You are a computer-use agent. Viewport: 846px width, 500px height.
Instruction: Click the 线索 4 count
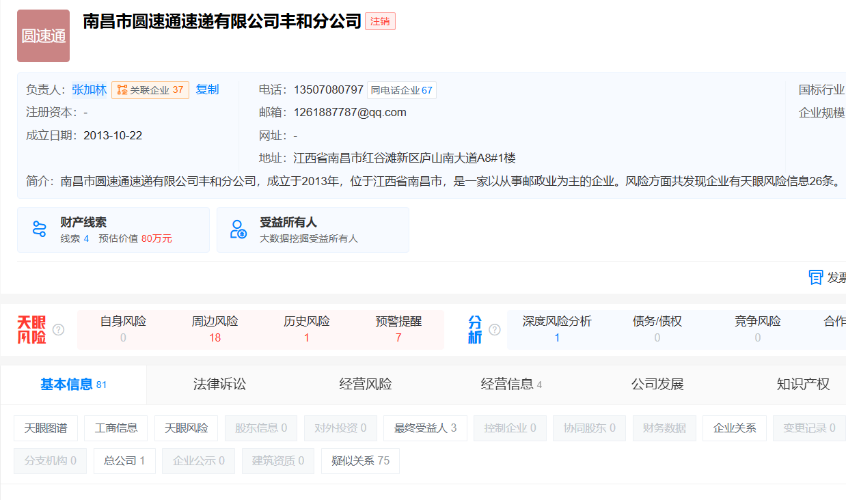pos(74,238)
